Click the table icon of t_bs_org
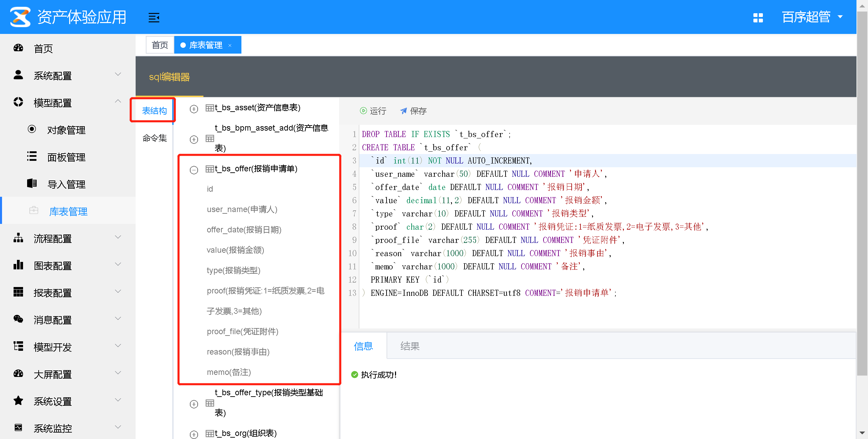868x439 pixels. [210, 434]
